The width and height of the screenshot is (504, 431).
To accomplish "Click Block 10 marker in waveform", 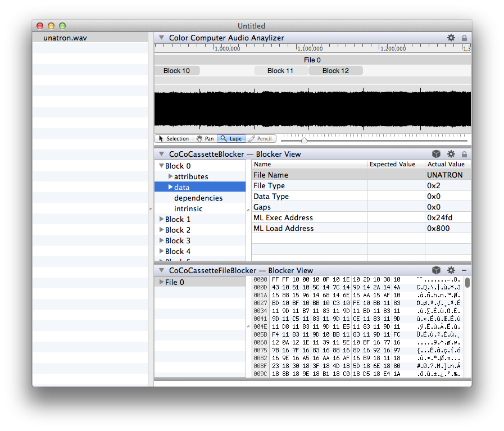I will pyautogui.click(x=177, y=71).
